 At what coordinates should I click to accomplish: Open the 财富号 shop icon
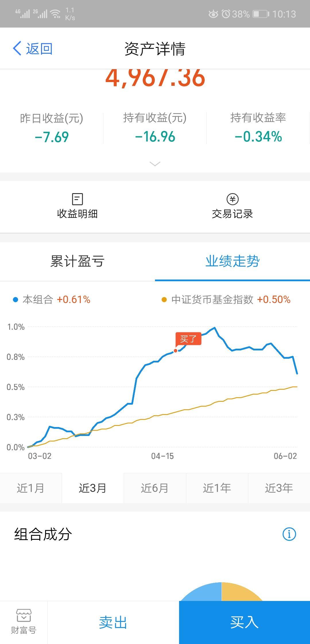click(24, 615)
